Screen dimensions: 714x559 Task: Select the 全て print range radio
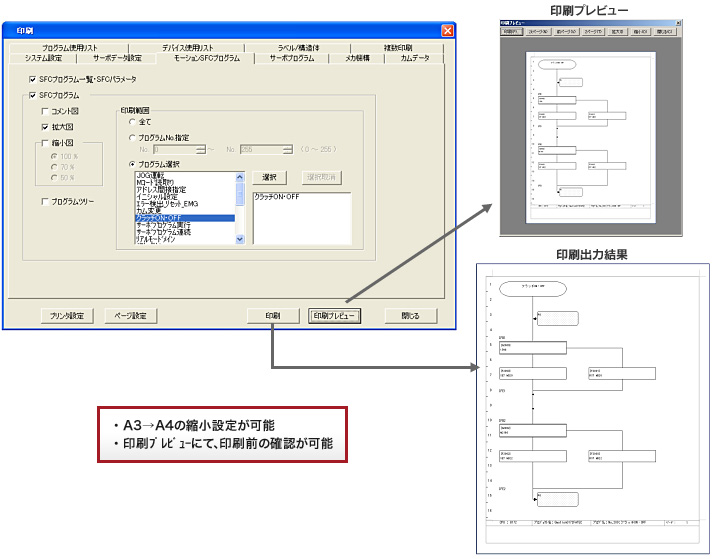coord(133,121)
